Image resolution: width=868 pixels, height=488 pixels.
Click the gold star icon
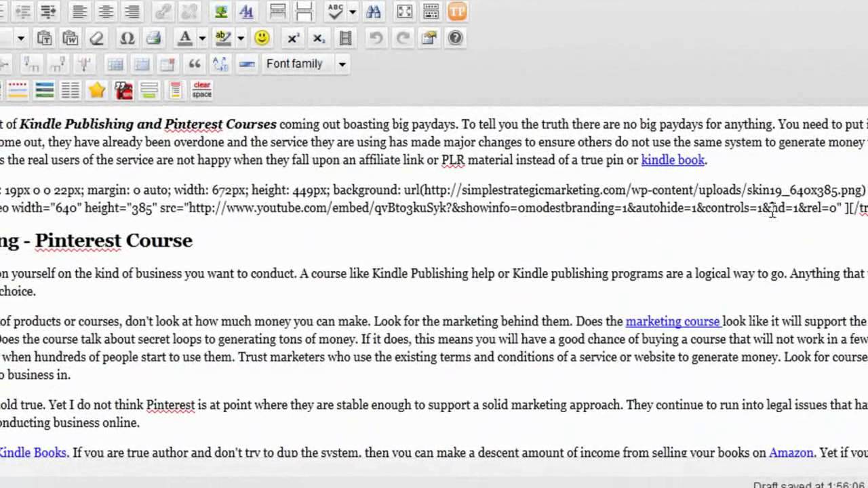coord(97,90)
